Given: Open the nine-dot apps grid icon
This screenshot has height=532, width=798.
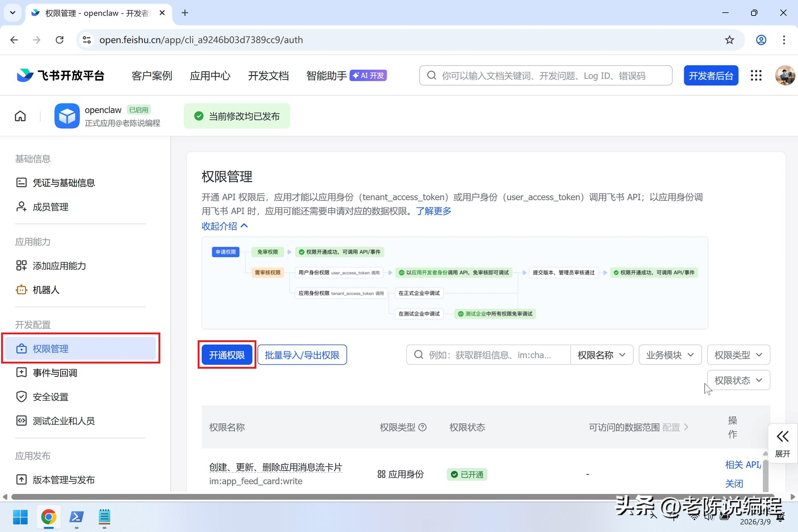Looking at the screenshot, I should point(756,76).
